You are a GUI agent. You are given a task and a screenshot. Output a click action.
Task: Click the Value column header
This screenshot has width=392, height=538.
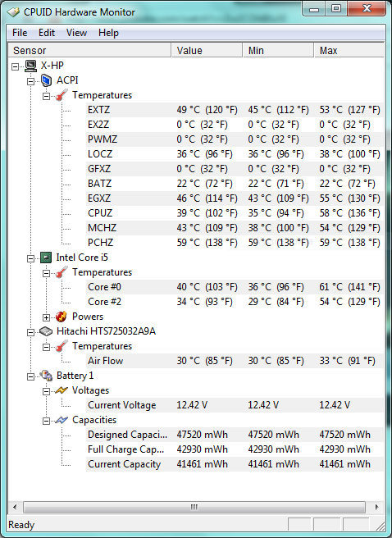coord(207,51)
